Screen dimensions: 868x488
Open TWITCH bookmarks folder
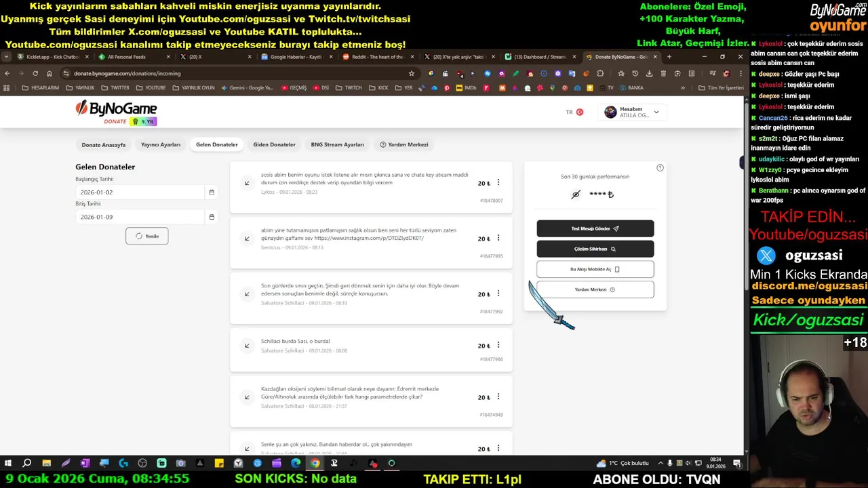(349, 87)
